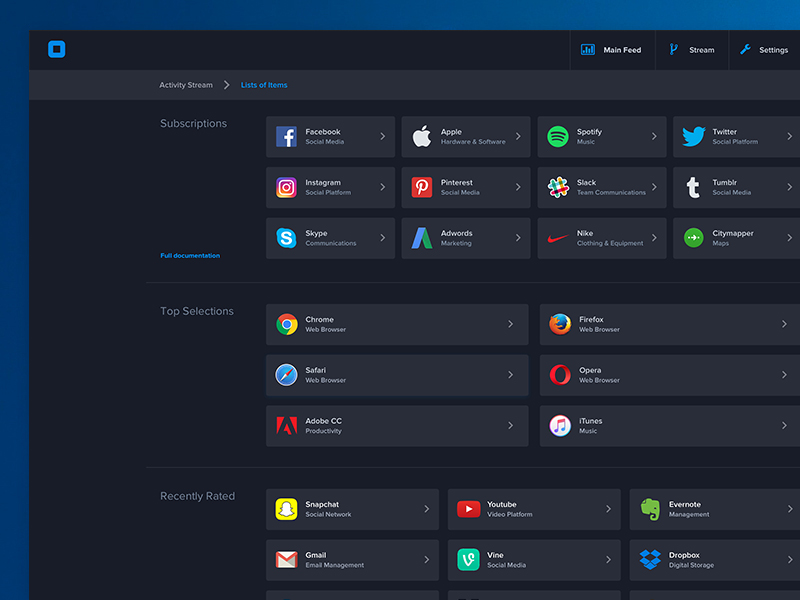
Task: Click the Chrome browser icon
Action: pyautogui.click(x=287, y=324)
